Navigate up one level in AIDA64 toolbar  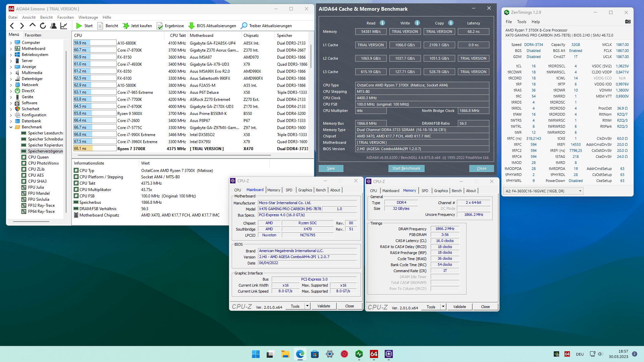33,25
